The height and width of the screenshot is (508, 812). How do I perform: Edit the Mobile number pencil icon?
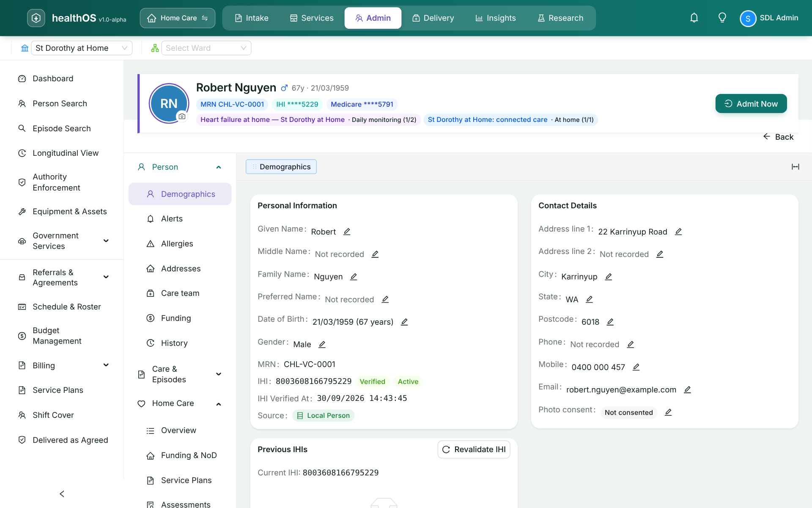[636, 367]
